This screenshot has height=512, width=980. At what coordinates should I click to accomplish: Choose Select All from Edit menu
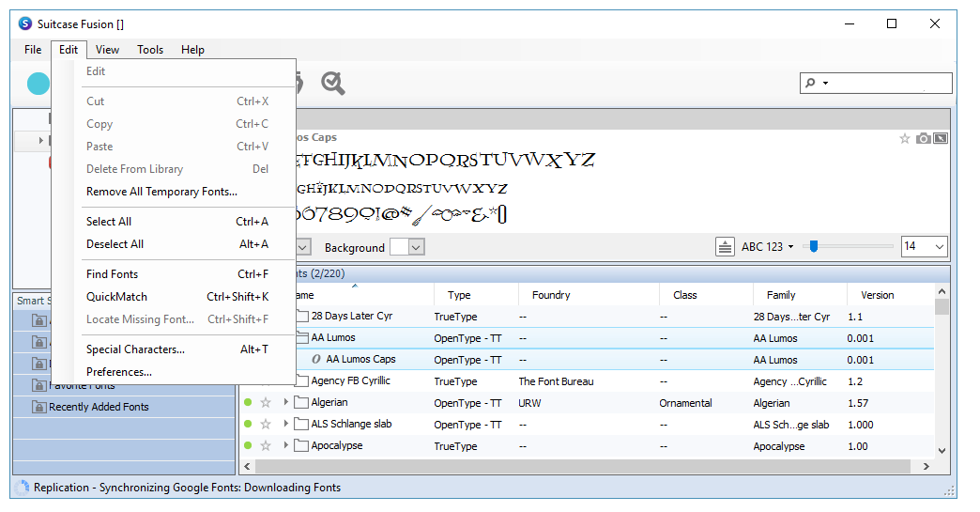pos(109,222)
